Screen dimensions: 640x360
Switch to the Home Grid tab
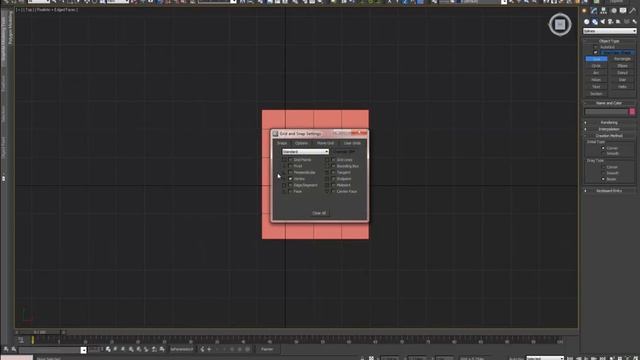325,143
